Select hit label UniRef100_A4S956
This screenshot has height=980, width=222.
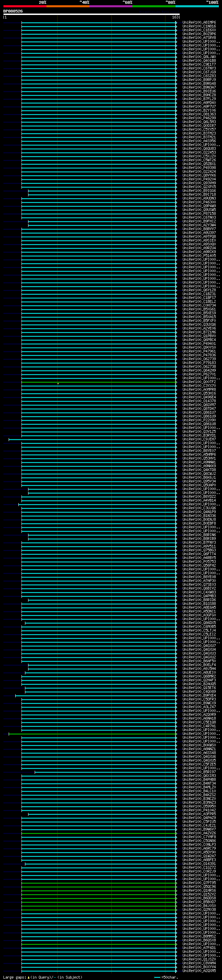199,141
